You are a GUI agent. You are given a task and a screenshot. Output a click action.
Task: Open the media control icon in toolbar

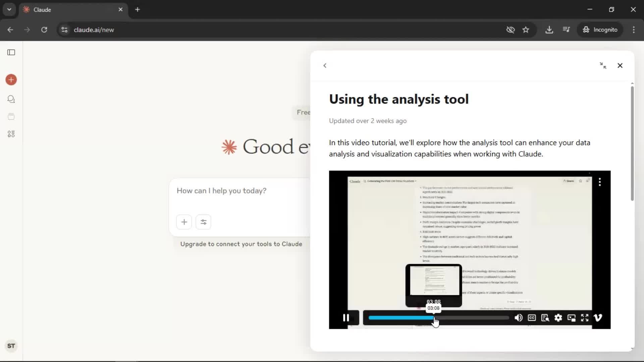tap(566, 30)
